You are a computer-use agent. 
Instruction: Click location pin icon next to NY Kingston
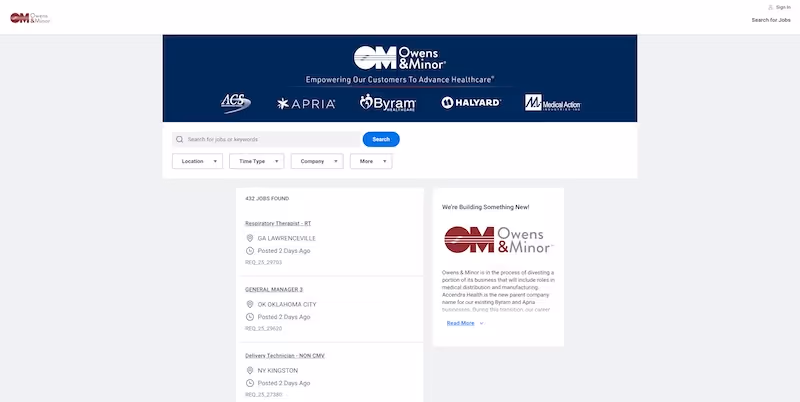(x=250, y=370)
